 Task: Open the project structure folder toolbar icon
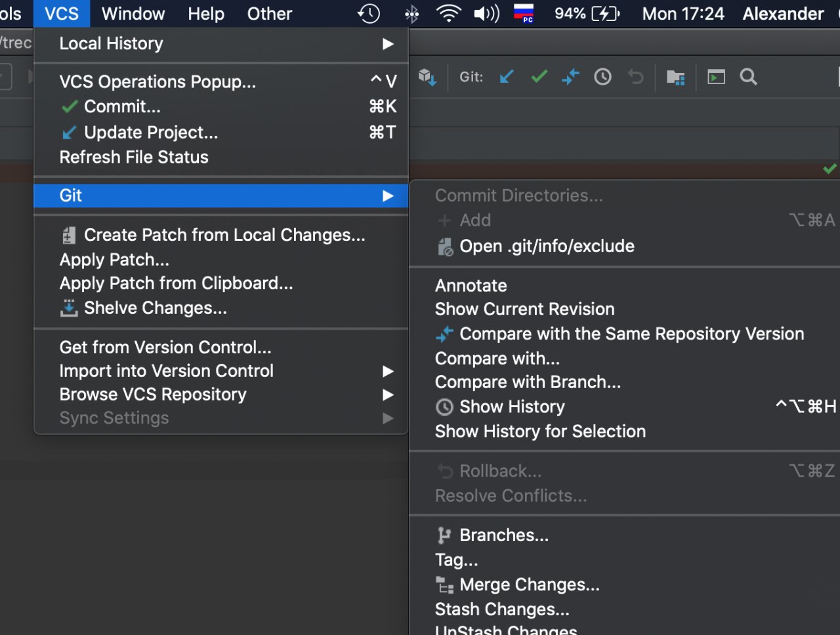[675, 77]
